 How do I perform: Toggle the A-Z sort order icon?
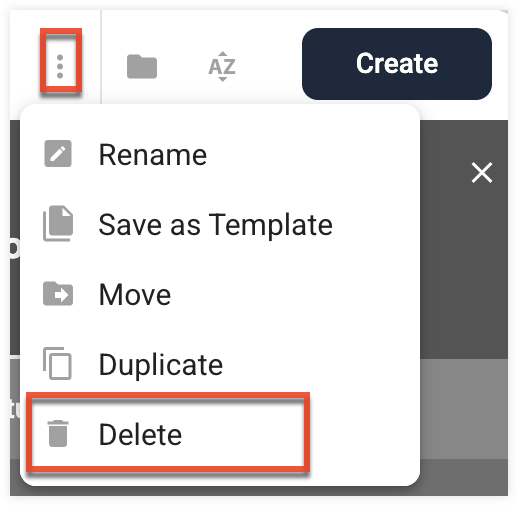click(x=222, y=66)
